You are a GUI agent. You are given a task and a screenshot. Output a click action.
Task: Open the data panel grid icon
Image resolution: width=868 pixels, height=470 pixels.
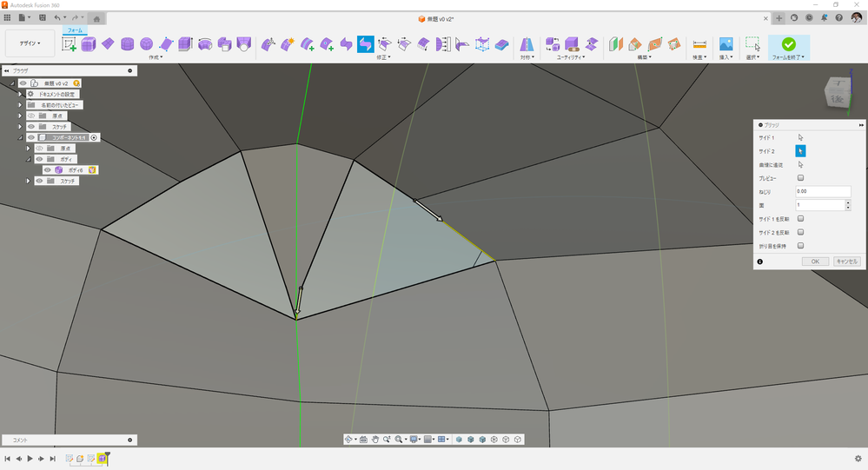[7, 17]
